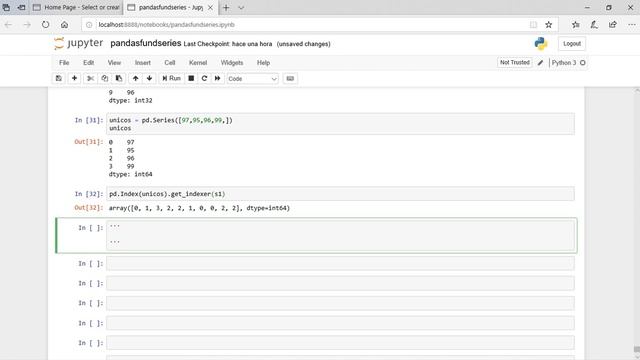Run the selected cell
The height and width of the screenshot is (360, 640).
171,78
